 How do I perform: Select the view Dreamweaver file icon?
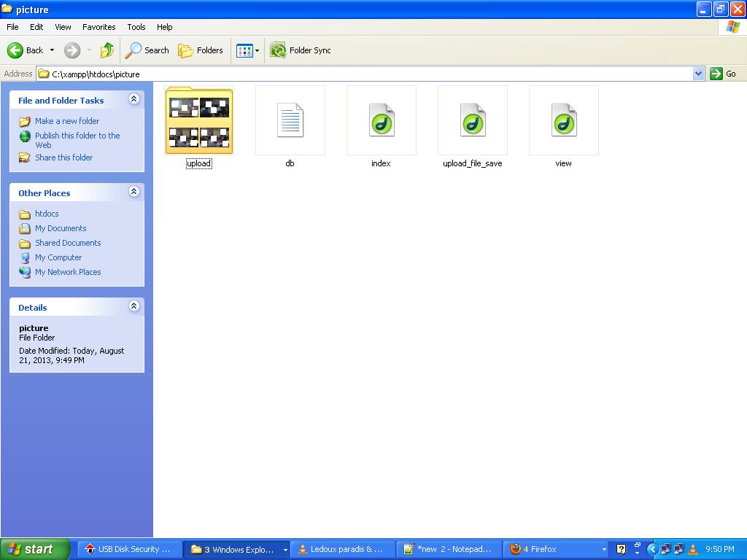click(x=564, y=120)
